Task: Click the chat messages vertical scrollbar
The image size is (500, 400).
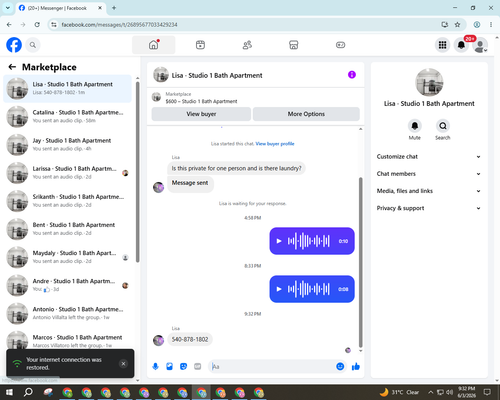Action: (360, 263)
